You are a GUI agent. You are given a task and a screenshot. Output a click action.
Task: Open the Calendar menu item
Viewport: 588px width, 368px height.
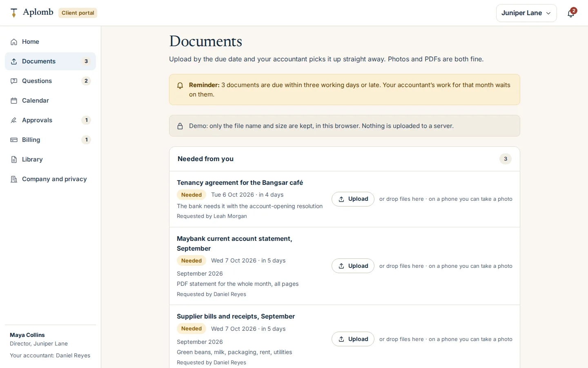click(50, 101)
